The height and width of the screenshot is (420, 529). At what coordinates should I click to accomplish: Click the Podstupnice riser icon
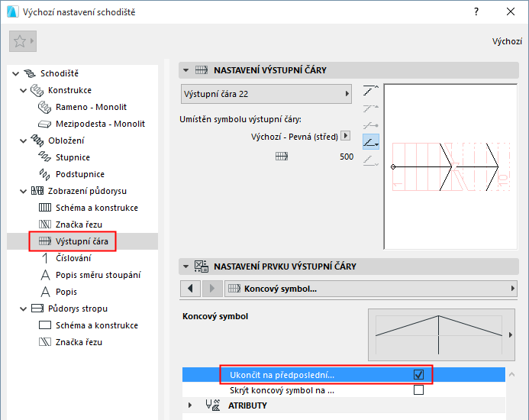(x=44, y=174)
